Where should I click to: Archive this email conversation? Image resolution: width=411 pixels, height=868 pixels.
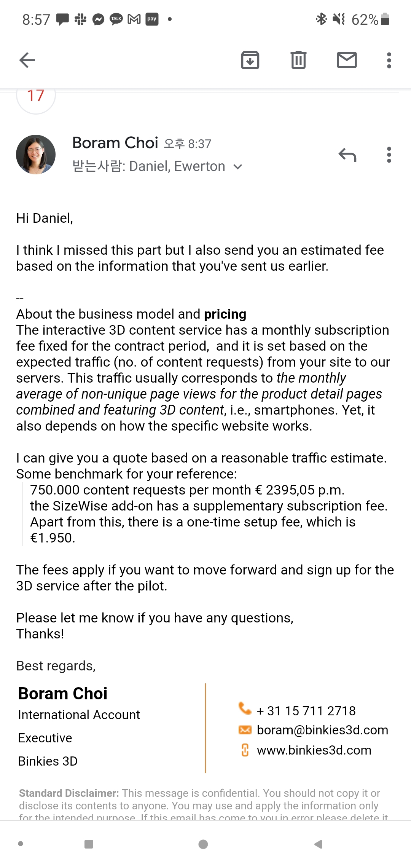250,60
